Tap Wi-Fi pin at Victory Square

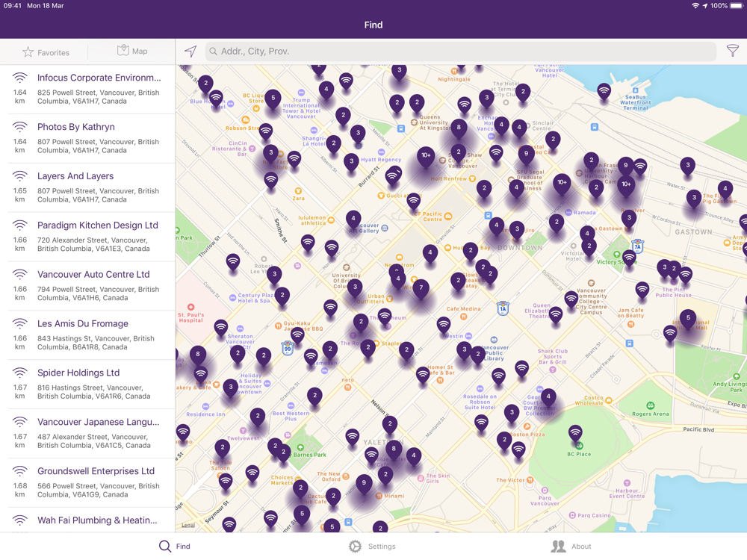(x=629, y=258)
